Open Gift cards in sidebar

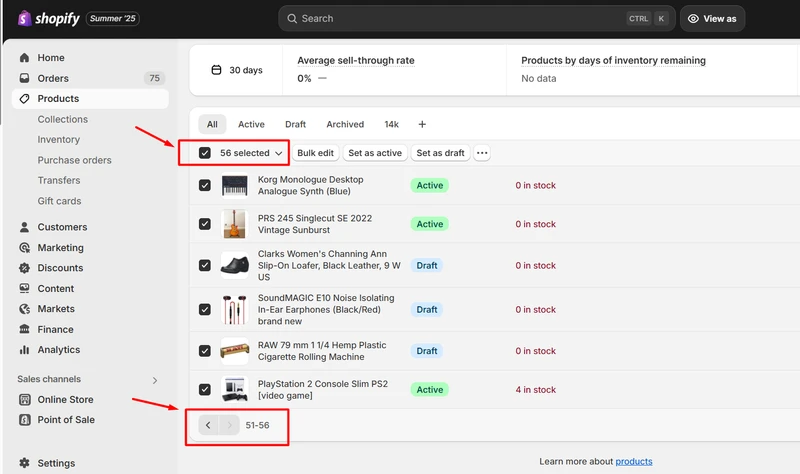(59, 201)
